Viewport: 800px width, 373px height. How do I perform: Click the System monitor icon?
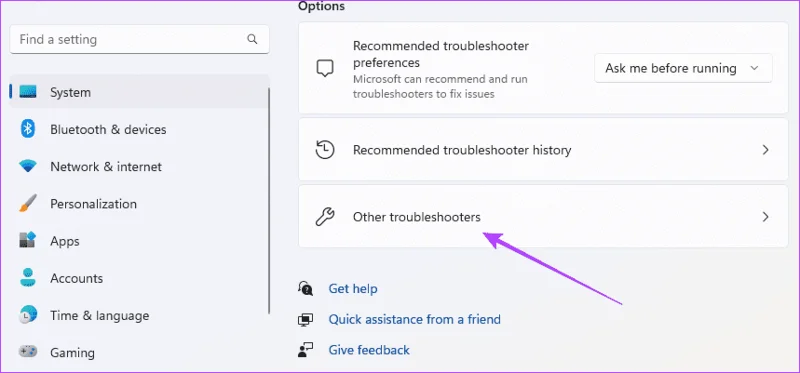pos(28,92)
